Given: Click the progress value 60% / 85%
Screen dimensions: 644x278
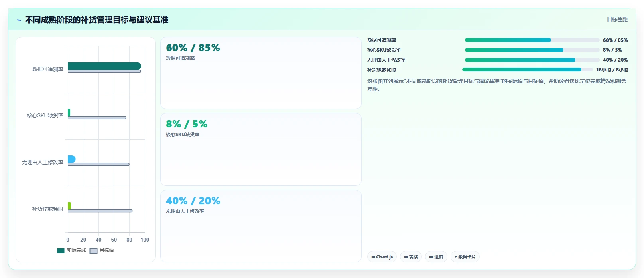Looking at the screenshot, I should point(615,40).
